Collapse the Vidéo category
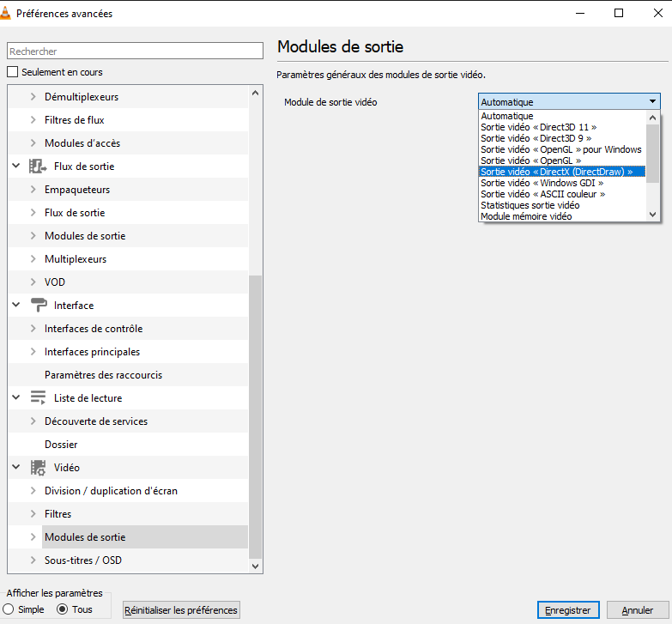Viewport: 672px width, 624px height. click(x=15, y=467)
